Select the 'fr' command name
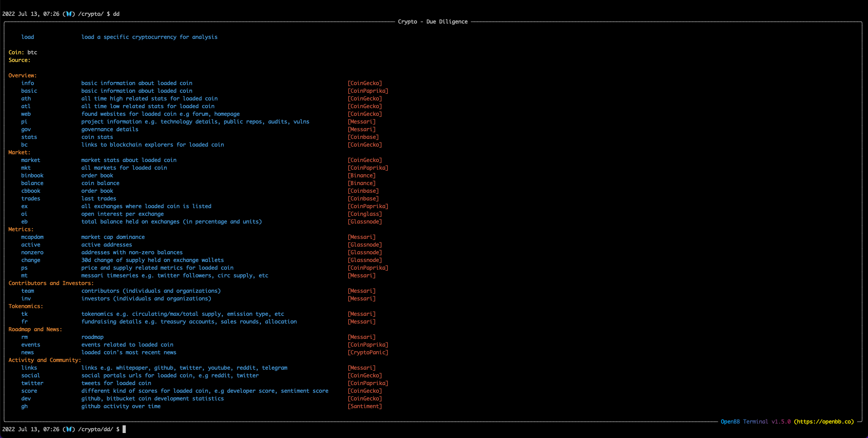This screenshot has width=868, height=438. (24, 322)
